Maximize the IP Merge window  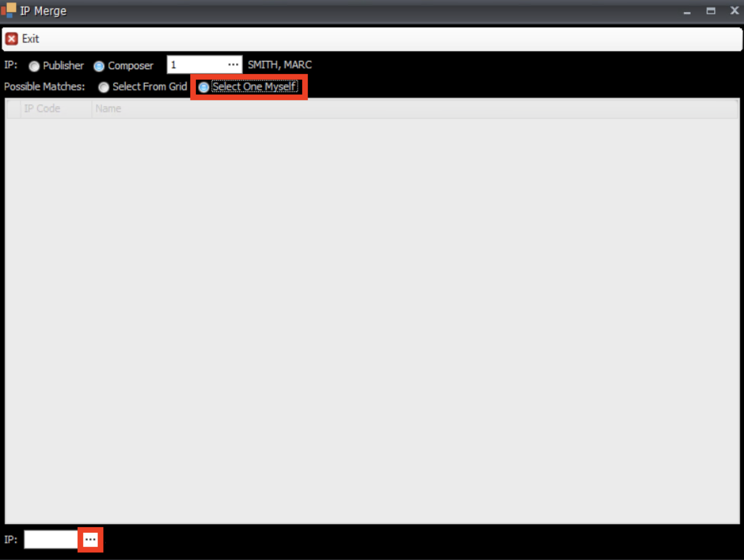point(710,11)
